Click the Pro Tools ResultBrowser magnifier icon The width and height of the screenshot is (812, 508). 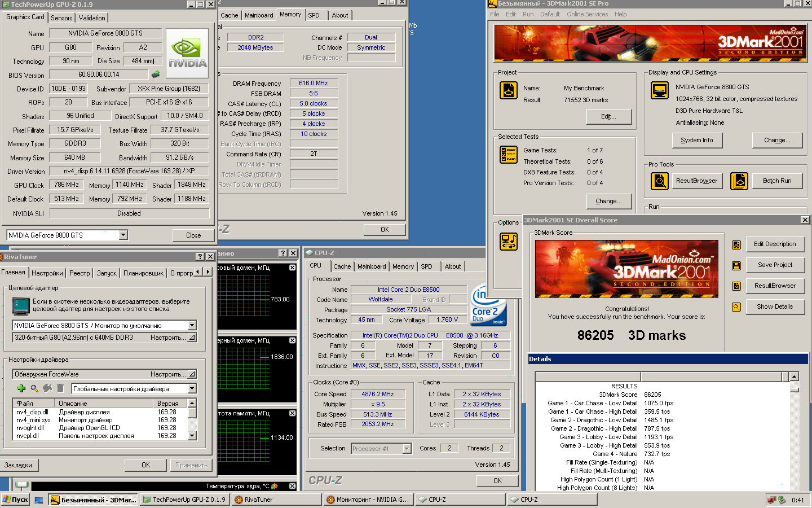click(659, 181)
